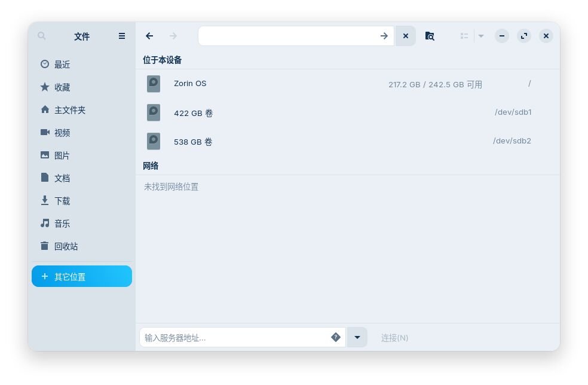
Task: Click the go arrow inside the location bar
Action: click(x=384, y=36)
